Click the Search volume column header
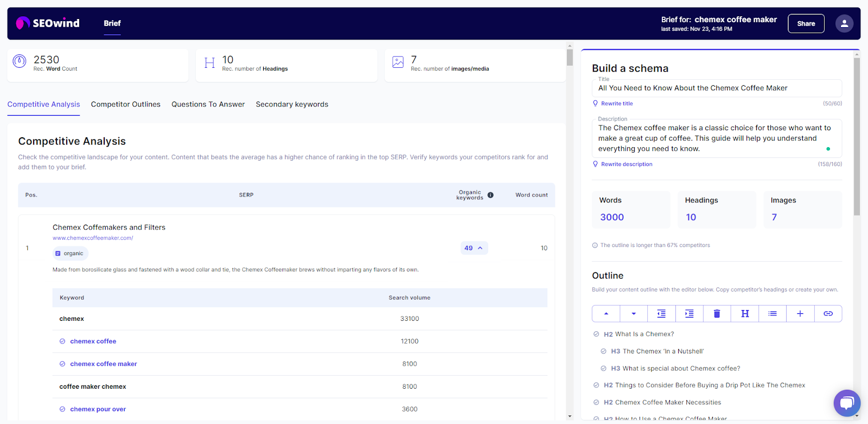Image resolution: width=868 pixels, height=424 pixels. (x=410, y=298)
